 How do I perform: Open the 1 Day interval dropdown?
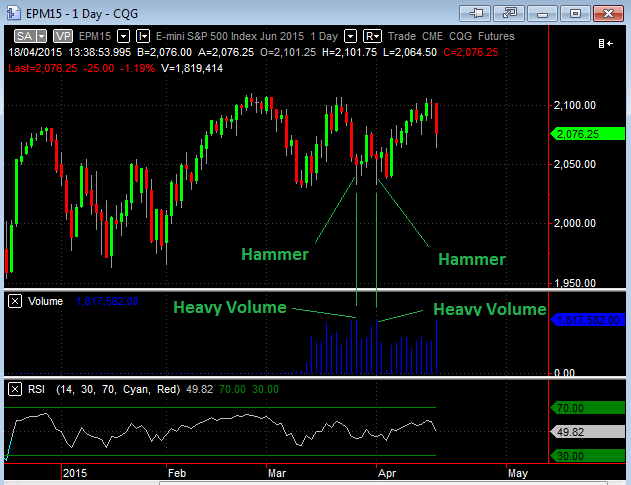[x=351, y=36]
